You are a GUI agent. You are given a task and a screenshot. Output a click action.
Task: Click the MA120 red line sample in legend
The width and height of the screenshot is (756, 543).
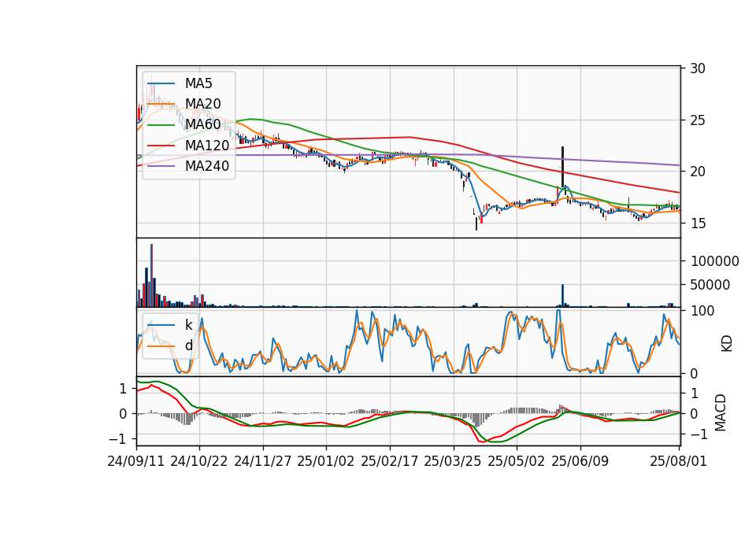[x=161, y=146]
